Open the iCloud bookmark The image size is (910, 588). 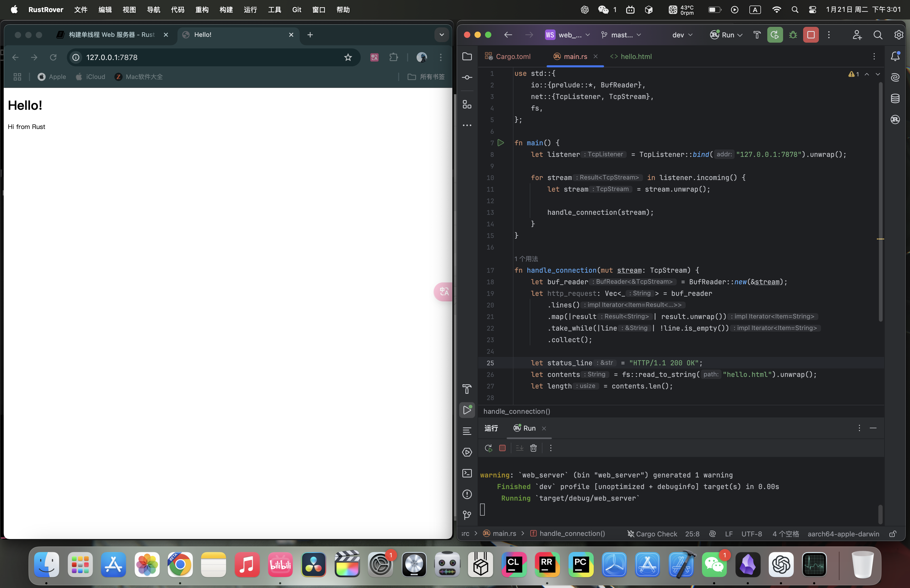coord(90,77)
